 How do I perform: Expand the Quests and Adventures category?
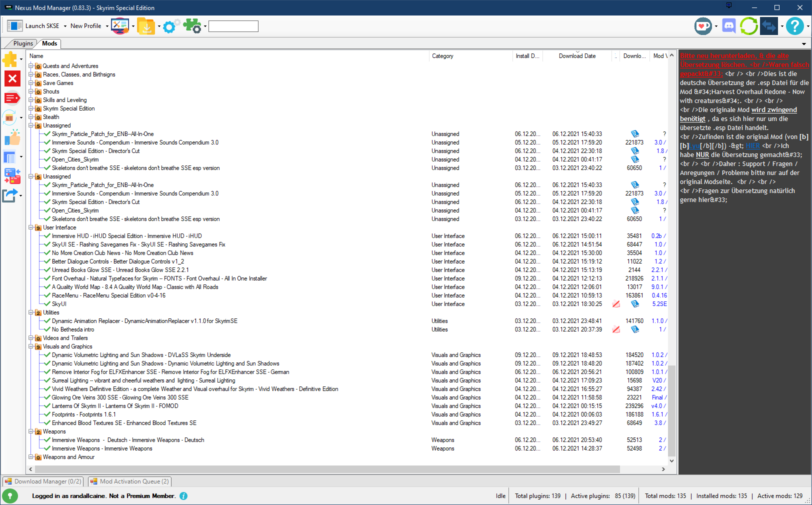31,66
